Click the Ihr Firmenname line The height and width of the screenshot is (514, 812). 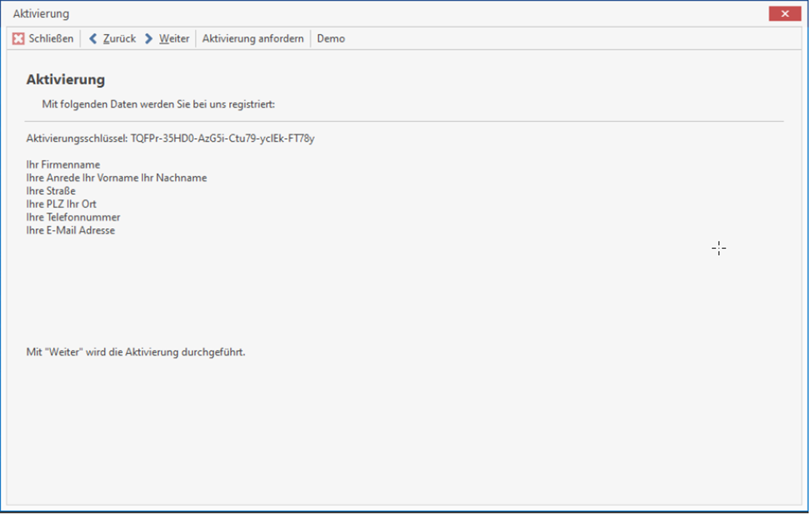(63, 164)
